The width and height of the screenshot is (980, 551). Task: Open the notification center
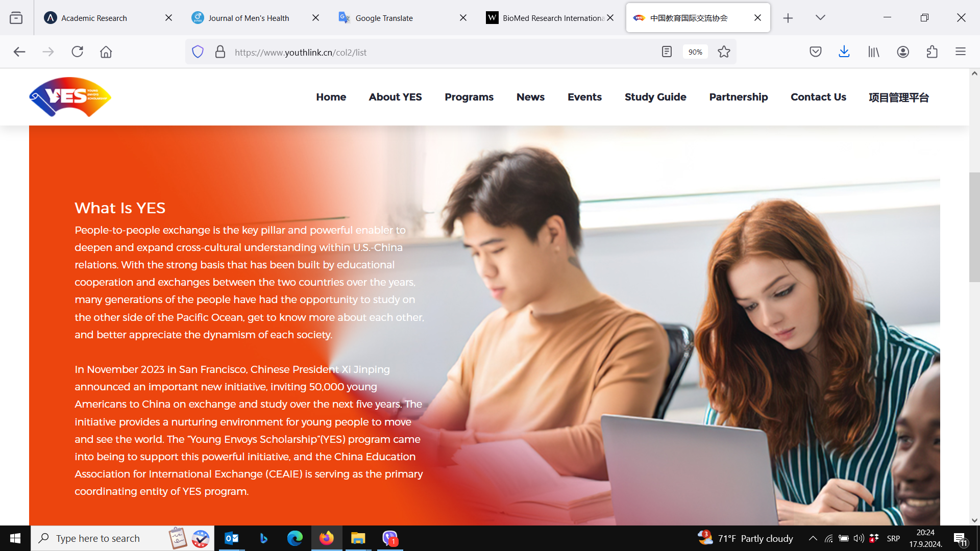960,538
